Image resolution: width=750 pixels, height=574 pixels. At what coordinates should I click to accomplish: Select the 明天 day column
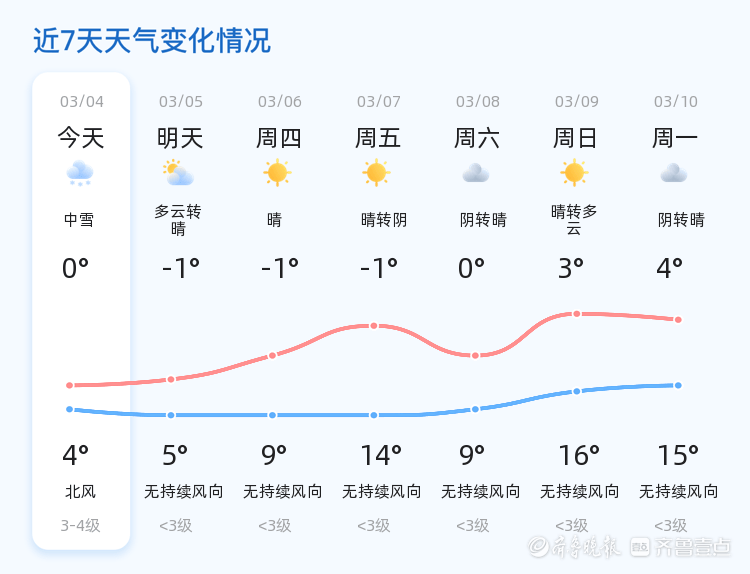[x=180, y=311]
